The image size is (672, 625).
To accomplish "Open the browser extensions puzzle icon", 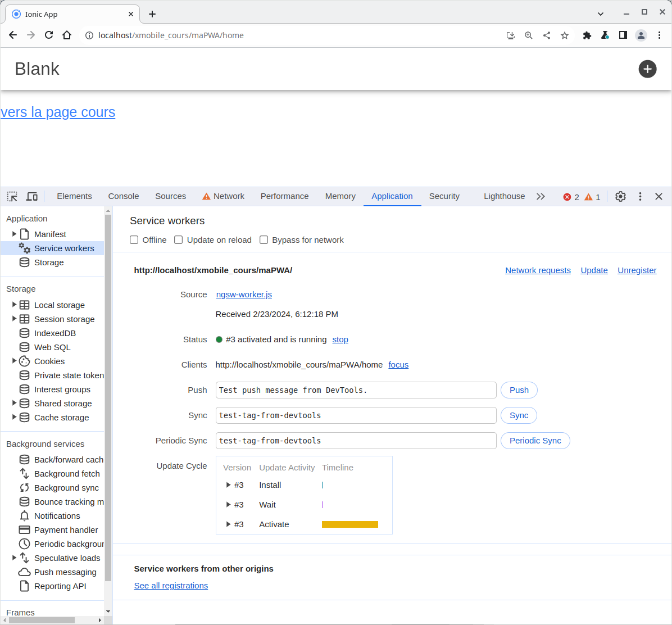I will pyautogui.click(x=587, y=35).
